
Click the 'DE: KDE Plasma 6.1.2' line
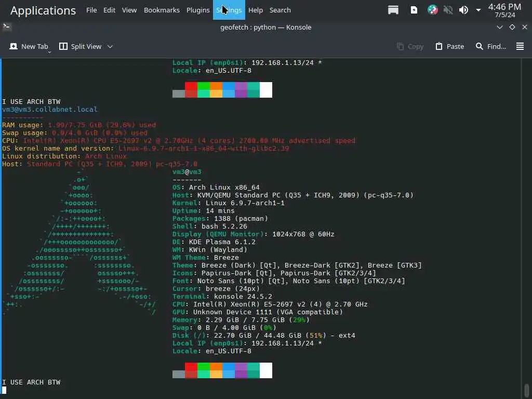[214, 242]
